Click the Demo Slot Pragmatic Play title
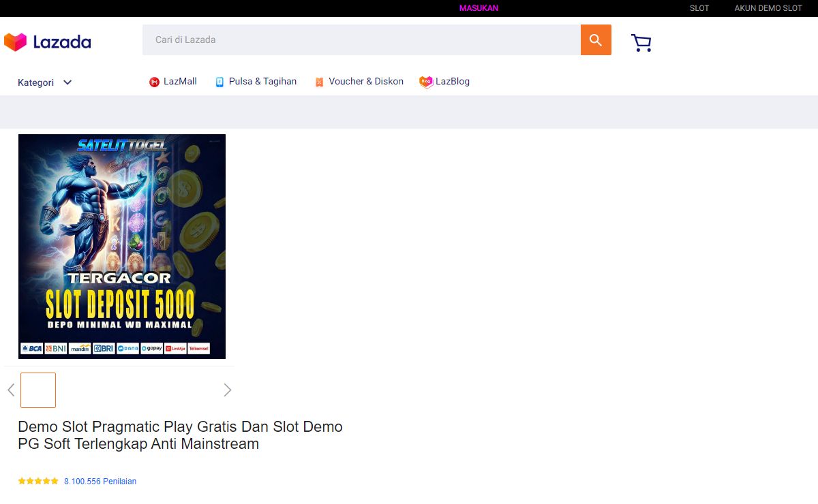 180,435
